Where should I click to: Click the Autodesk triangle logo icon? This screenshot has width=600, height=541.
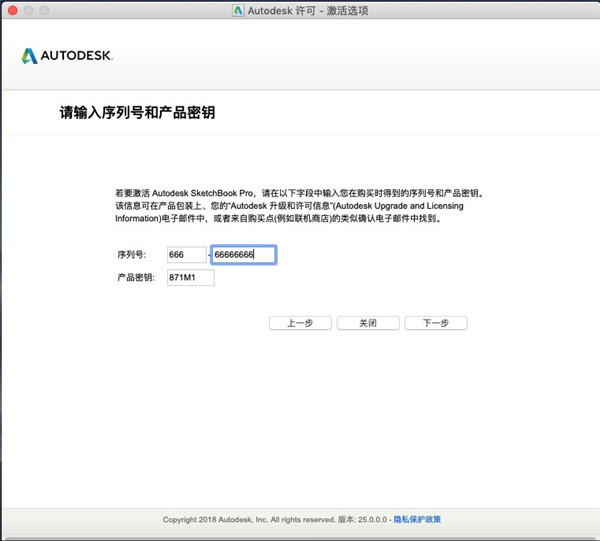point(29,55)
